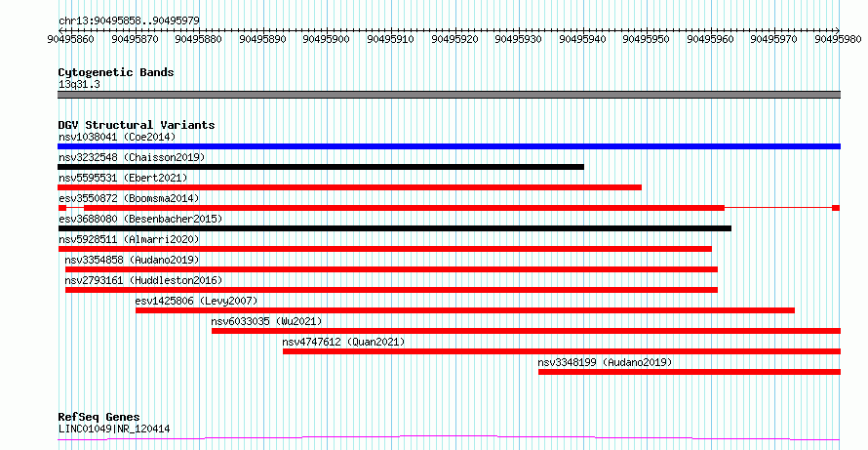Click ruler position 90495860
Screen dimensions: 868x450
click(71, 39)
